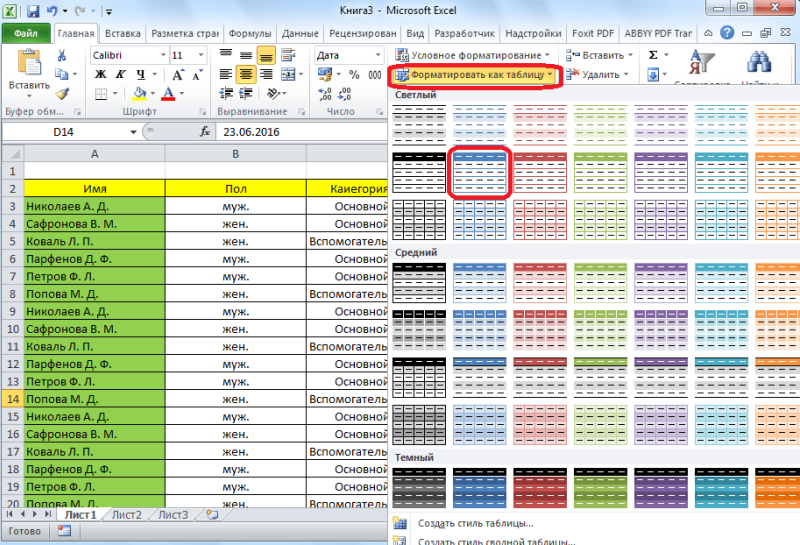The width and height of the screenshot is (800, 545).
Task: Select row 14 header
Action: click(x=13, y=399)
